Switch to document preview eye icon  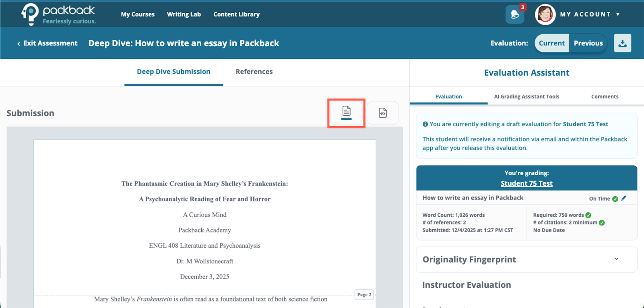click(x=383, y=113)
